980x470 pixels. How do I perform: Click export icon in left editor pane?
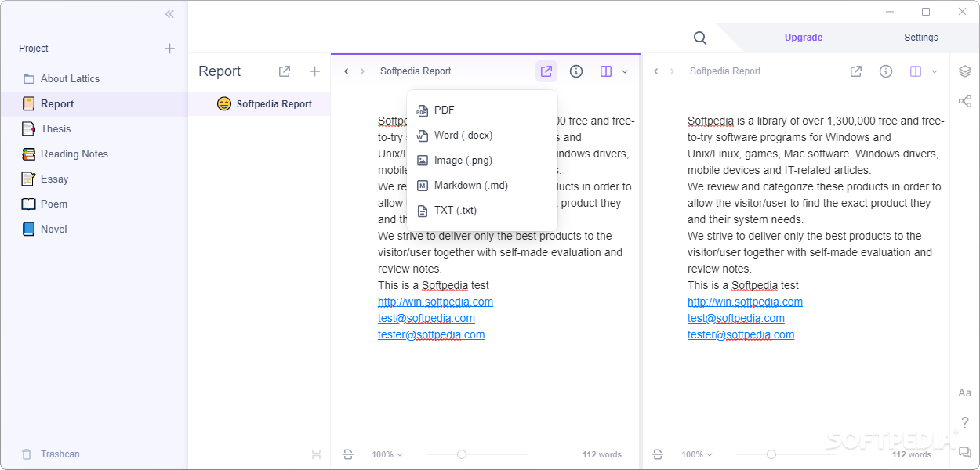tap(546, 71)
